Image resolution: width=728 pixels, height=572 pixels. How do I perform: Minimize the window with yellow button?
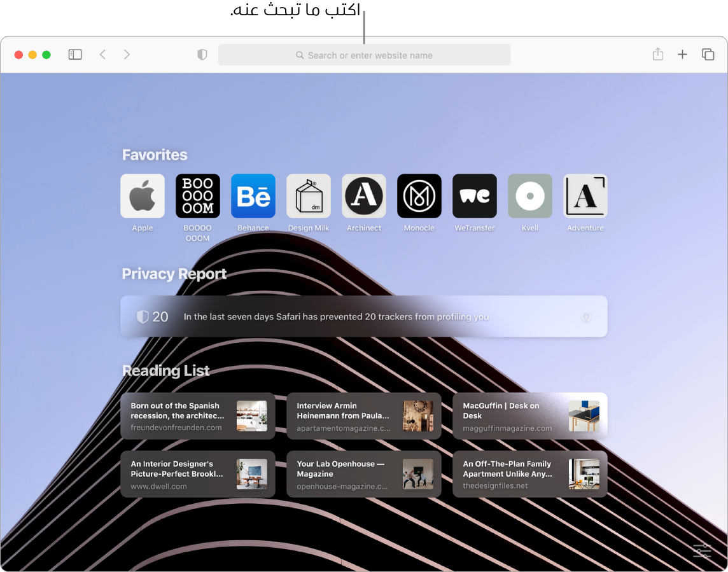point(32,55)
